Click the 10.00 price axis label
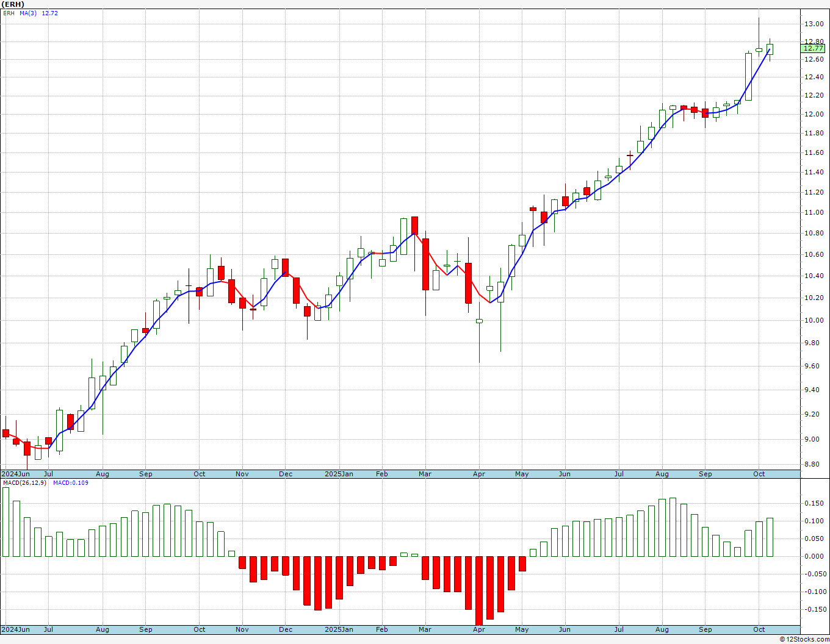830x644 pixels. (x=814, y=320)
